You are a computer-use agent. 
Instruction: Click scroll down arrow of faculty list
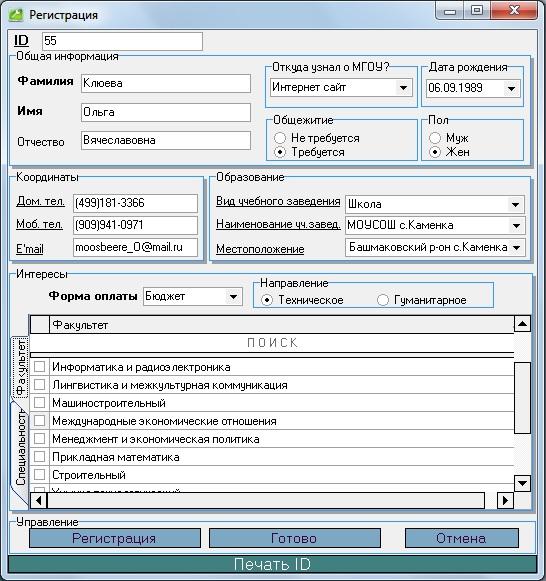[x=522, y=483]
